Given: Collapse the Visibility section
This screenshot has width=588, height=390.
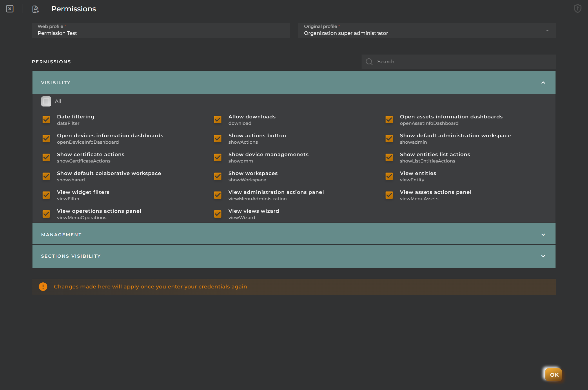Looking at the screenshot, I should coord(543,82).
